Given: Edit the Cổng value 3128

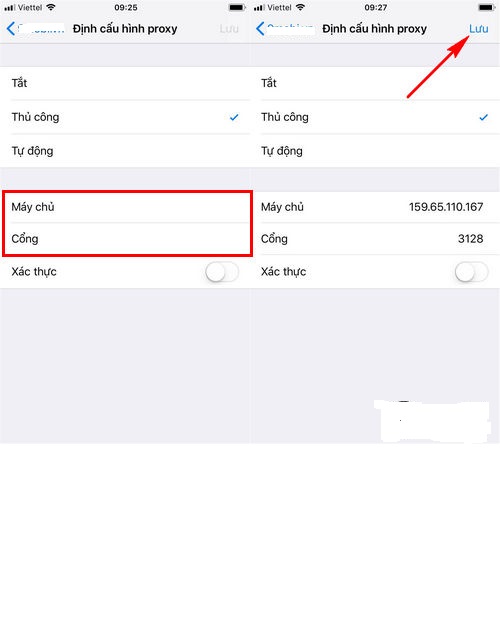Looking at the screenshot, I should 470,239.
